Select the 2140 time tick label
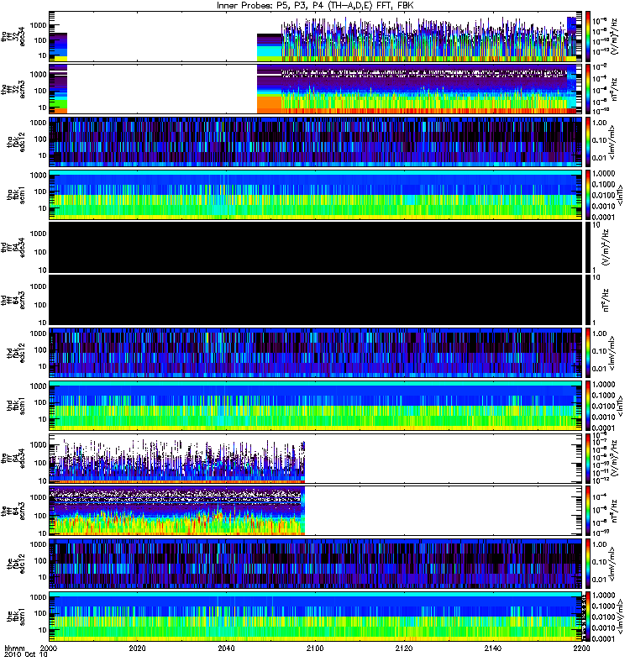 pyautogui.click(x=492, y=648)
